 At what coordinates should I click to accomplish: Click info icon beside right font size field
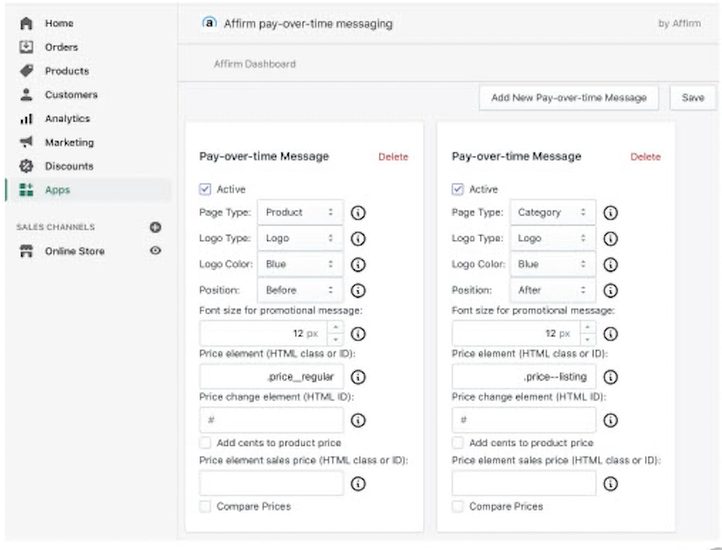609,334
